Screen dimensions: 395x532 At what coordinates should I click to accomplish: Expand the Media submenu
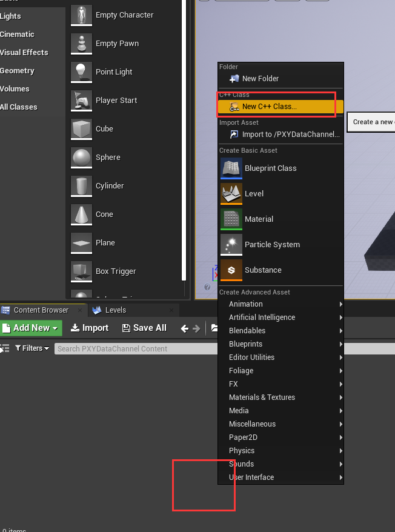coord(280,411)
